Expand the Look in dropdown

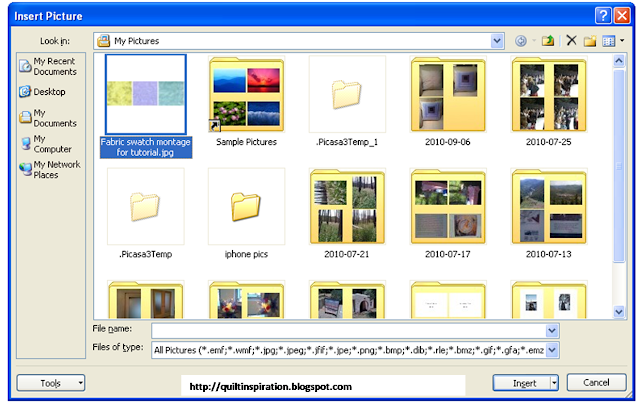[496, 41]
